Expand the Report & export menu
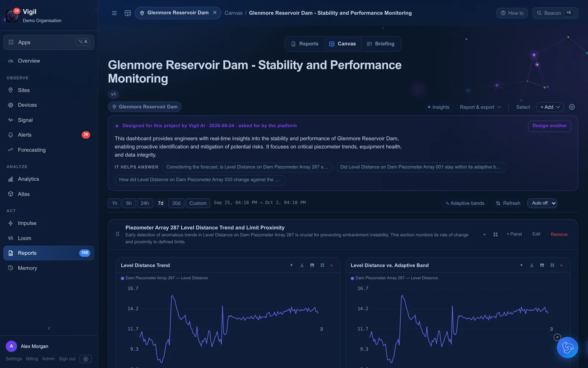Image resolution: width=588 pixels, height=368 pixels. click(x=480, y=107)
